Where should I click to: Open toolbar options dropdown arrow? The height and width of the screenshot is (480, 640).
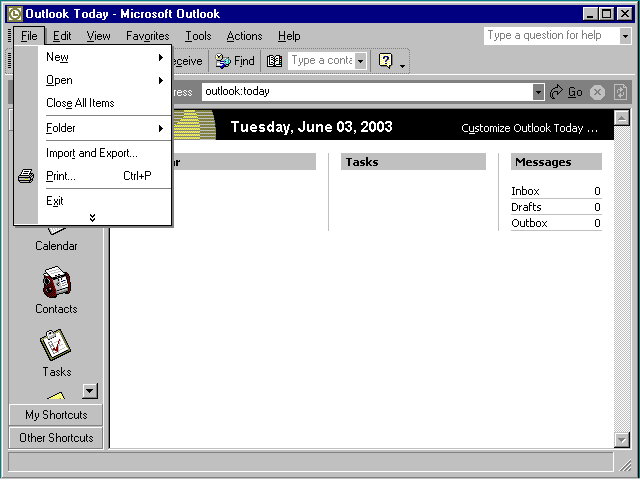pyautogui.click(x=402, y=67)
